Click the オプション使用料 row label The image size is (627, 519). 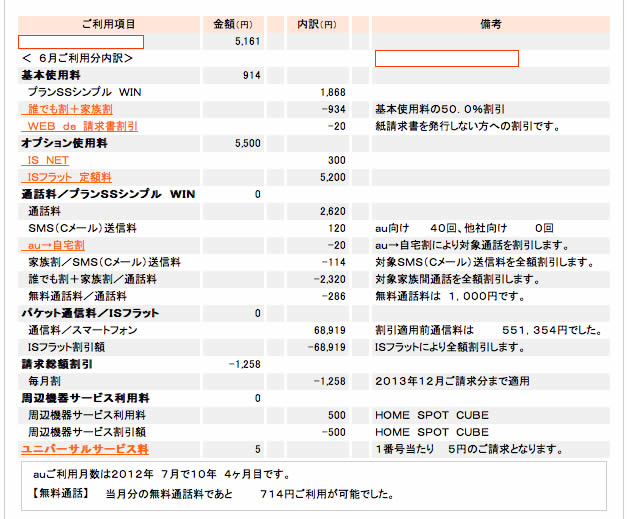coord(64,143)
